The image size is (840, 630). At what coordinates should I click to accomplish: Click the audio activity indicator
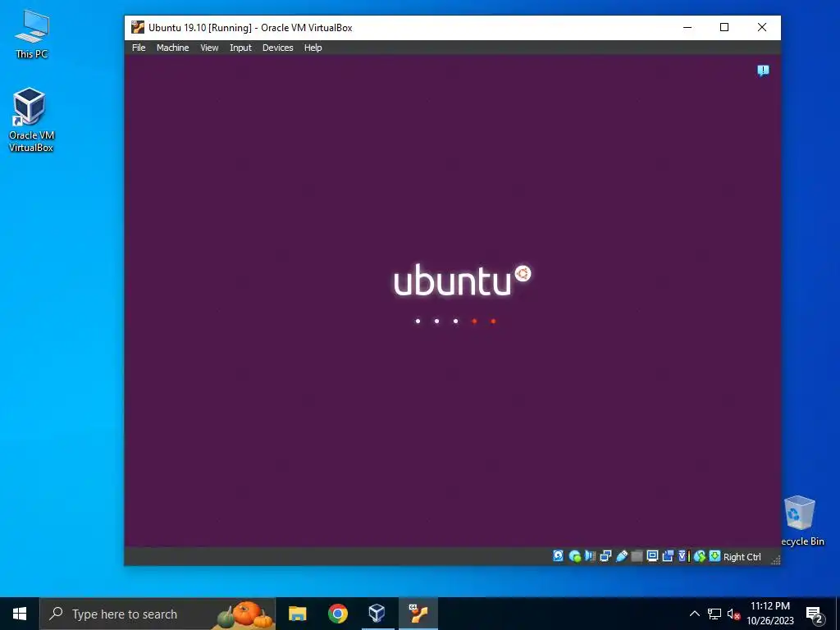[x=591, y=556]
